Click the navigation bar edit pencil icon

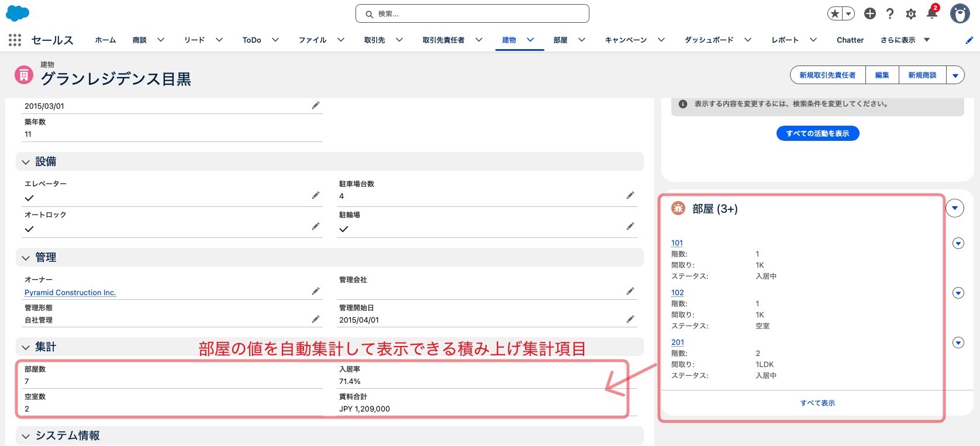coord(969,40)
